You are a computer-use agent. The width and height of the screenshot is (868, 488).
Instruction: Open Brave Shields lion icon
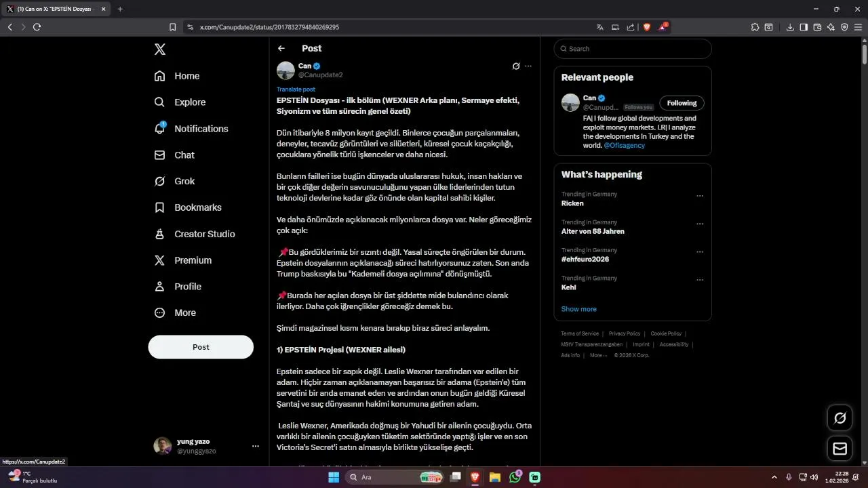coord(646,27)
